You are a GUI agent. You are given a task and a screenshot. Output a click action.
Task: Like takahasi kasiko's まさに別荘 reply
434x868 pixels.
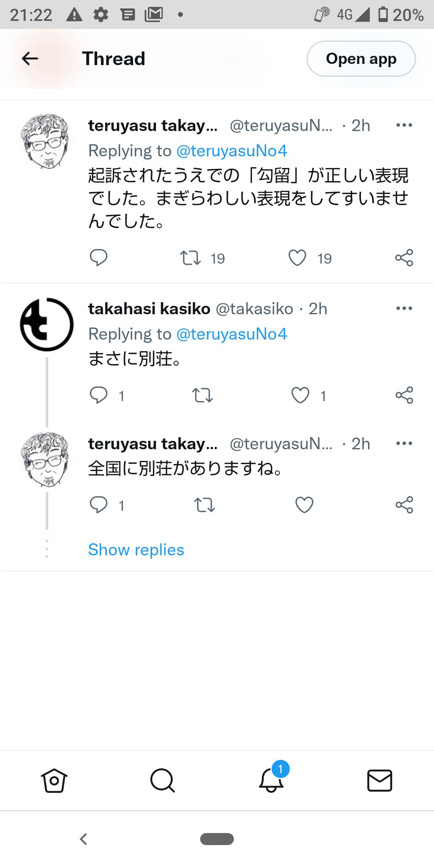pos(300,395)
